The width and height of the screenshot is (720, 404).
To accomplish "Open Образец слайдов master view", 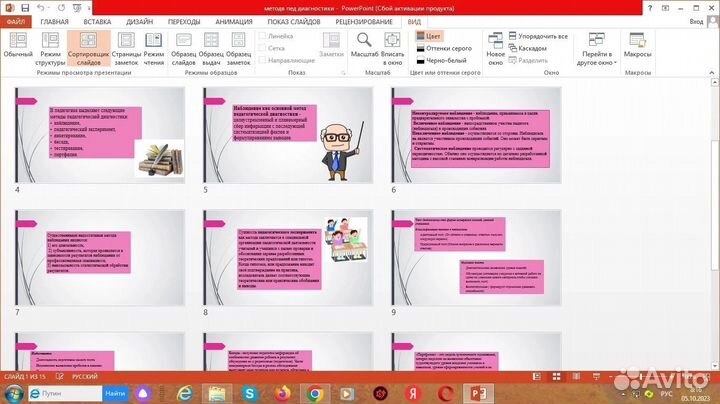I will [x=184, y=49].
